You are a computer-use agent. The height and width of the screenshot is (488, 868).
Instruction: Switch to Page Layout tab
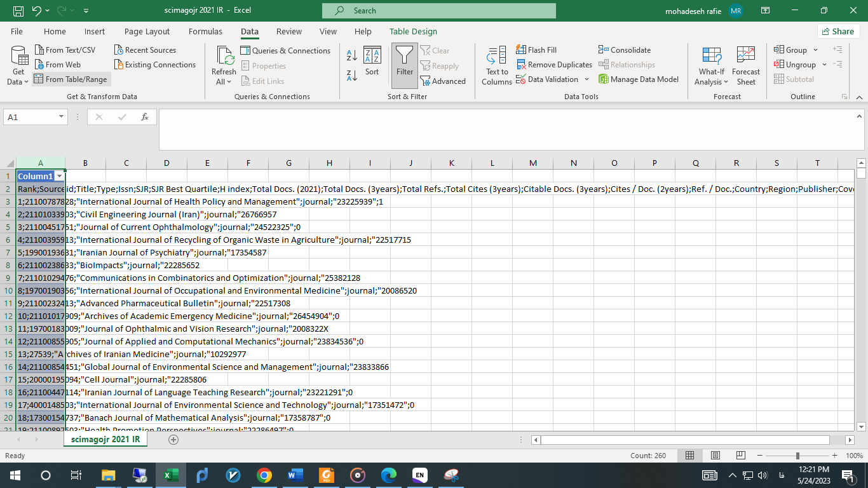point(147,32)
